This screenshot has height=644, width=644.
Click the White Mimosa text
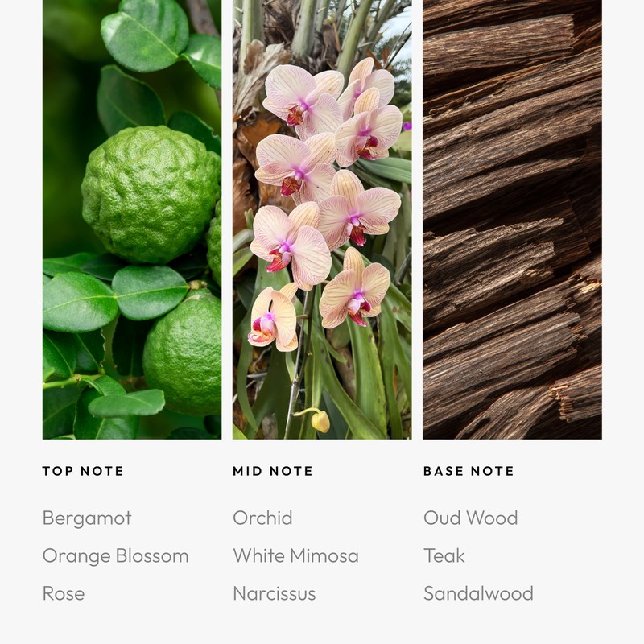coord(295,555)
